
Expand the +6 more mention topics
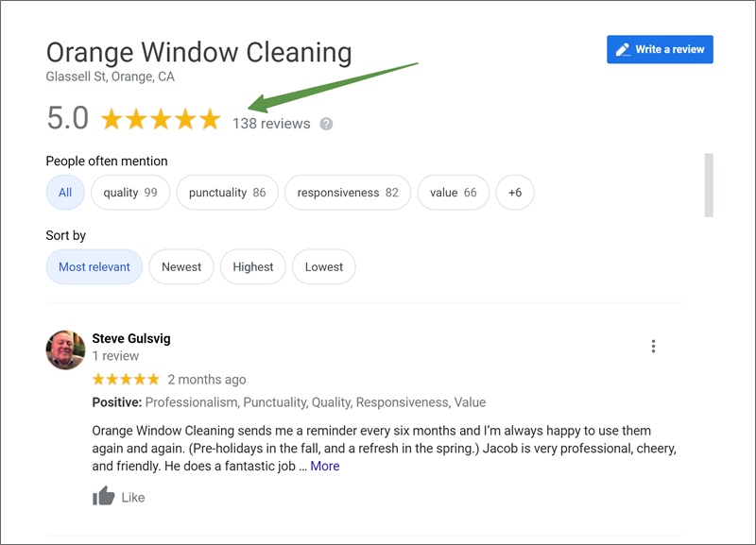coord(515,193)
